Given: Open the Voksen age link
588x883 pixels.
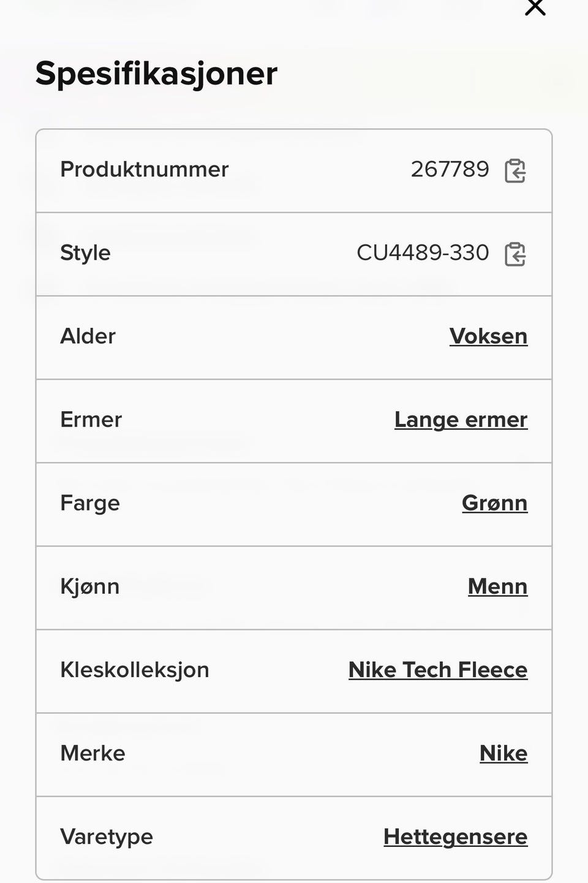Looking at the screenshot, I should point(488,336).
